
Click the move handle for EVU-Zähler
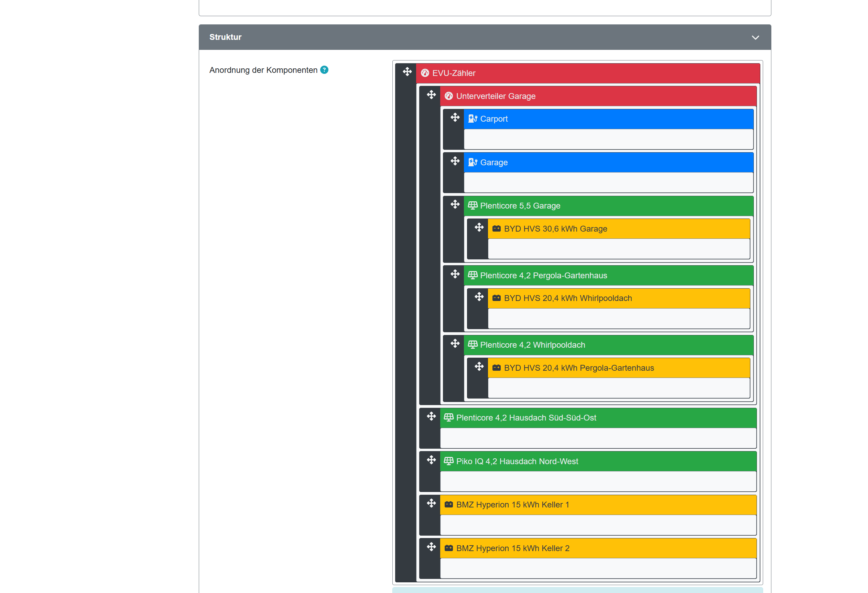[407, 72]
